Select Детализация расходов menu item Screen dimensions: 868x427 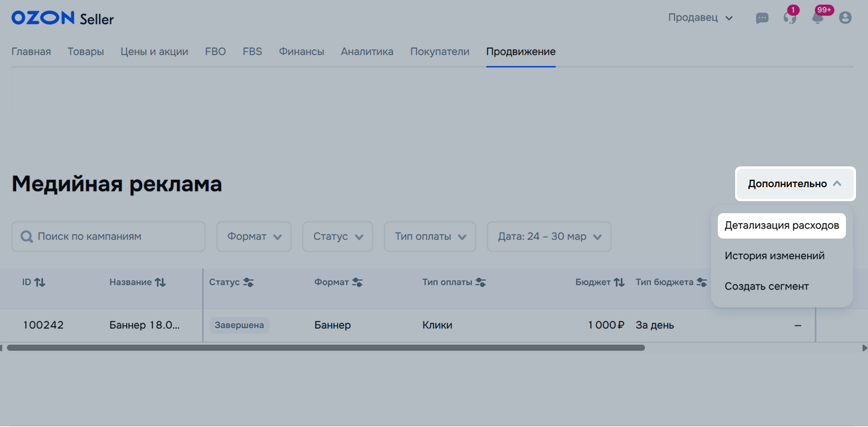[781, 226]
